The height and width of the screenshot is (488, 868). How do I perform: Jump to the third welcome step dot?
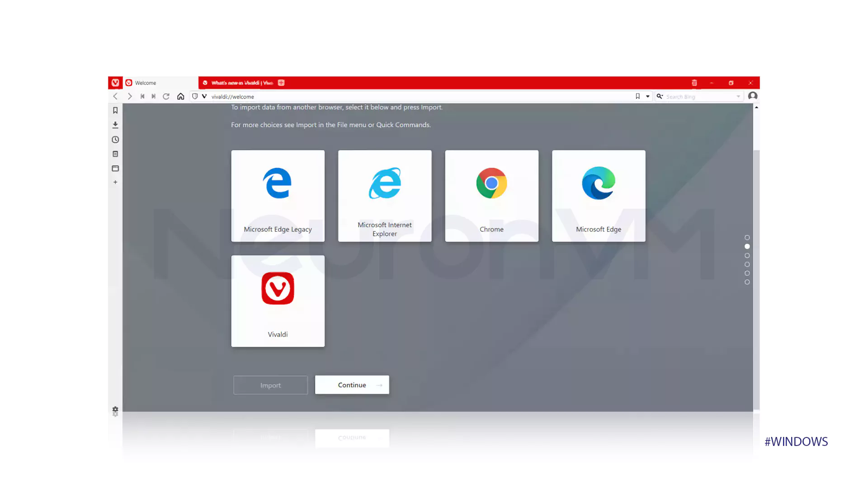coord(747,255)
